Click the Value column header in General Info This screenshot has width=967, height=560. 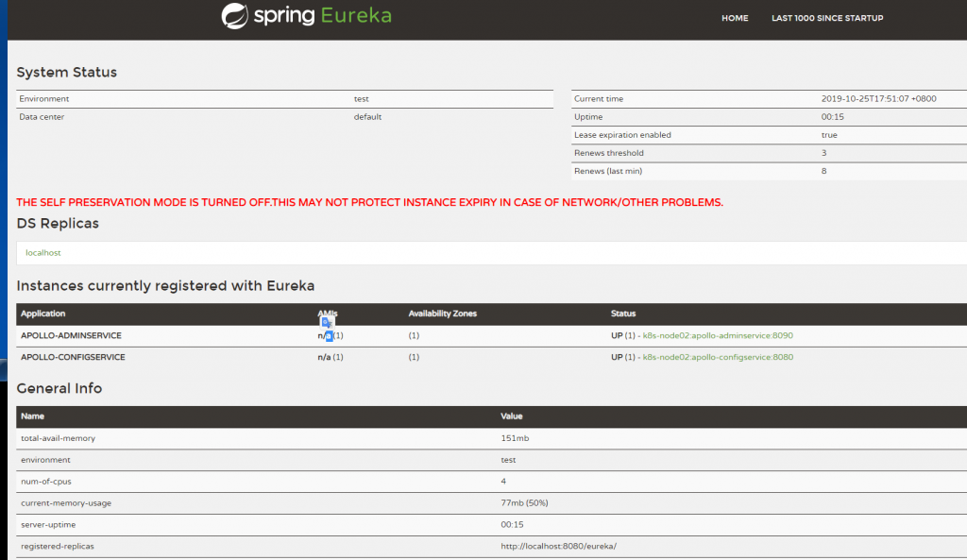(x=511, y=416)
